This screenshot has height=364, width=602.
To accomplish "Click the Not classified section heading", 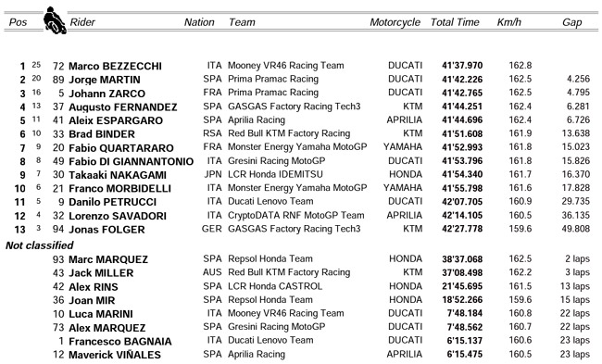I will (x=39, y=245).
